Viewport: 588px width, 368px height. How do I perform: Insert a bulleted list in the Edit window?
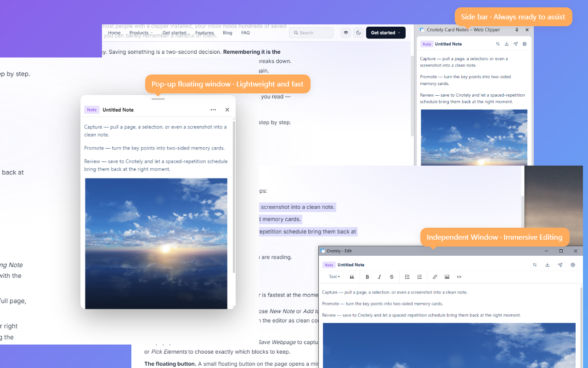point(407,277)
